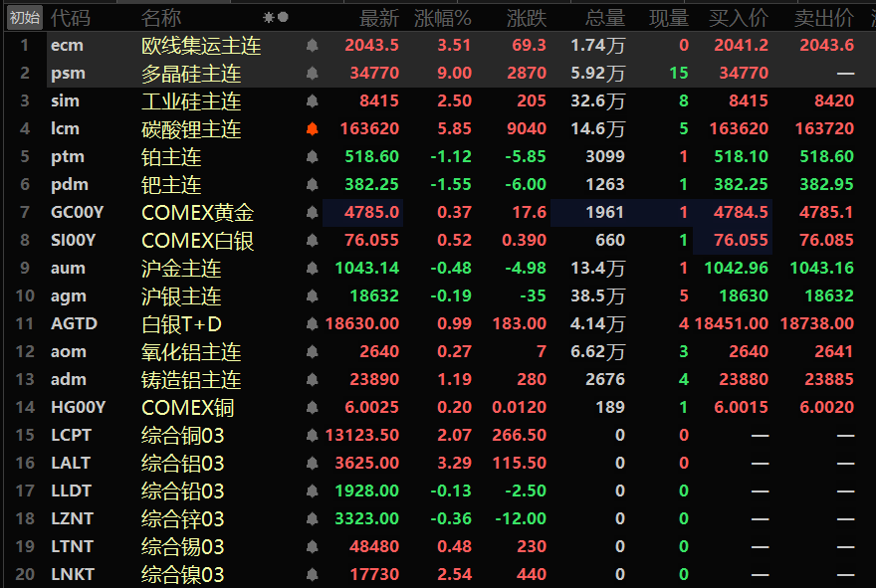Select the ecm code cell
Screen dimensions: 876x588
pyautogui.click(x=67, y=45)
